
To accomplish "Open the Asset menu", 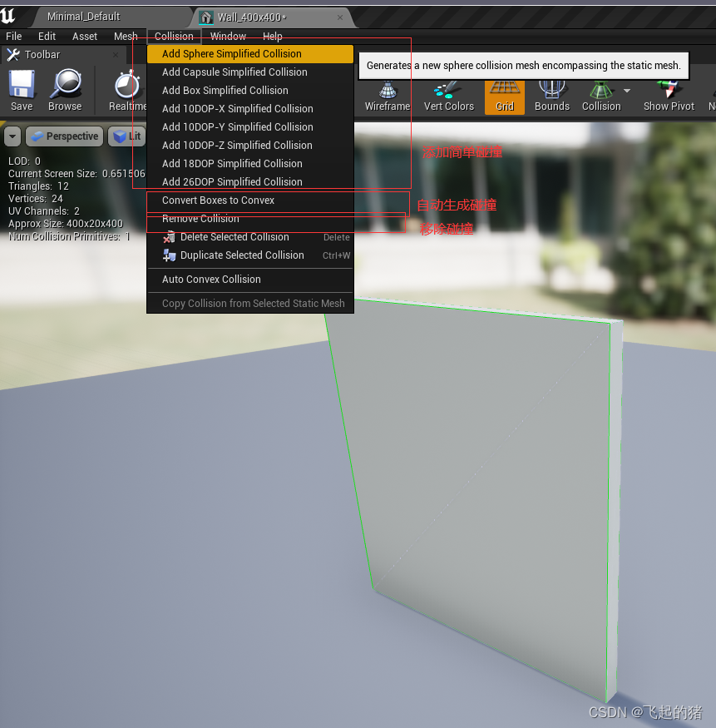I will click(85, 37).
